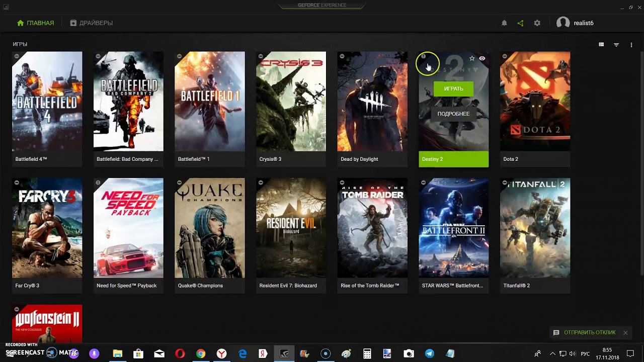Open Opera from the taskbar
This screenshot has width=644, height=362.
point(180,354)
